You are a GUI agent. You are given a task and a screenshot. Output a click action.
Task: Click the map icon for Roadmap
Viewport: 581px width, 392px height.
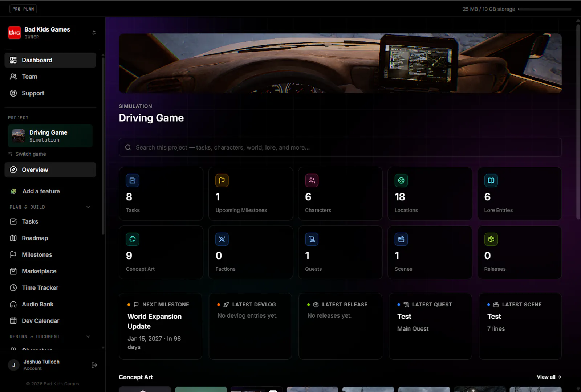13,238
